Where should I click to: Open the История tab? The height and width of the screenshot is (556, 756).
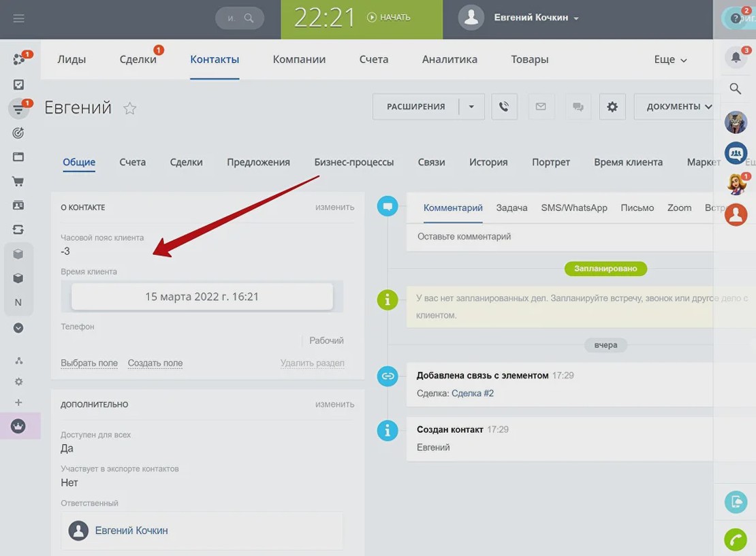[x=488, y=162]
